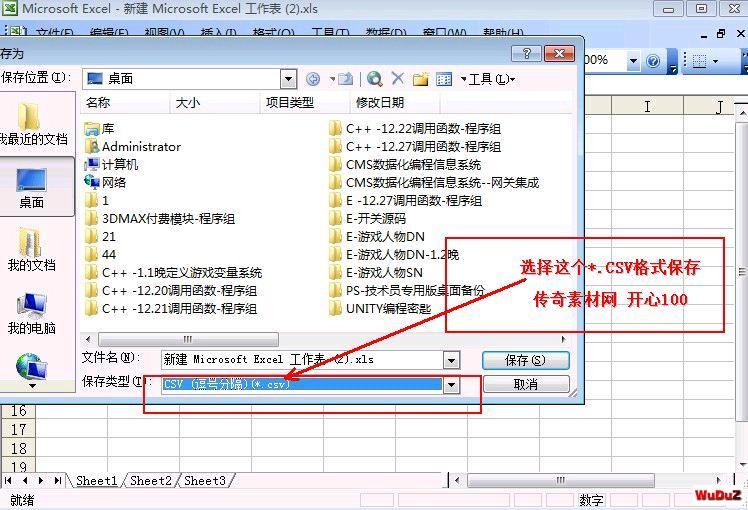Select the E-游戏人物SN folder
Image resolution: width=748 pixels, height=510 pixels.
(x=376, y=272)
